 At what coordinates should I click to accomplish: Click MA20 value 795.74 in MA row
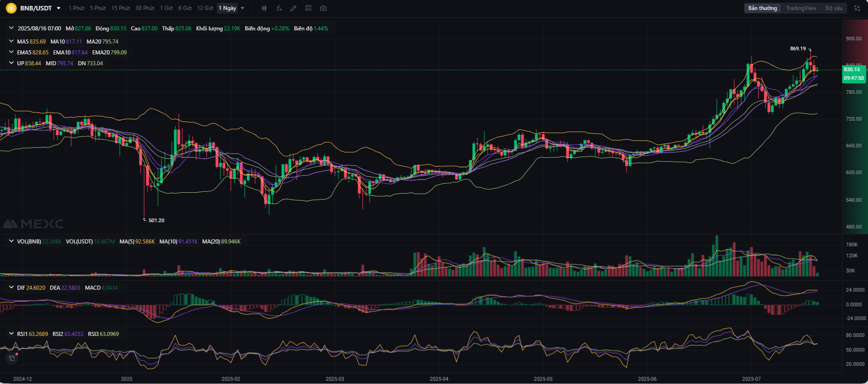(110, 41)
